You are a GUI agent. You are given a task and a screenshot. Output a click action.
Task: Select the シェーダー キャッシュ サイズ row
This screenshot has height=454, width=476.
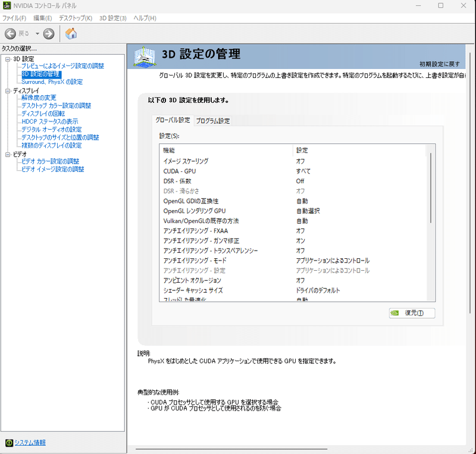(x=293, y=290)
